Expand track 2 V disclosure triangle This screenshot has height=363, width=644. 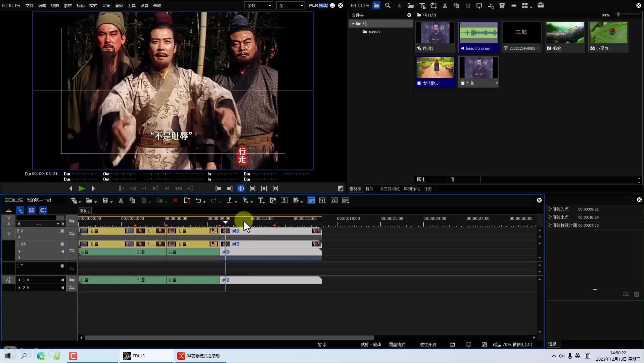click(x=19, y=237)
